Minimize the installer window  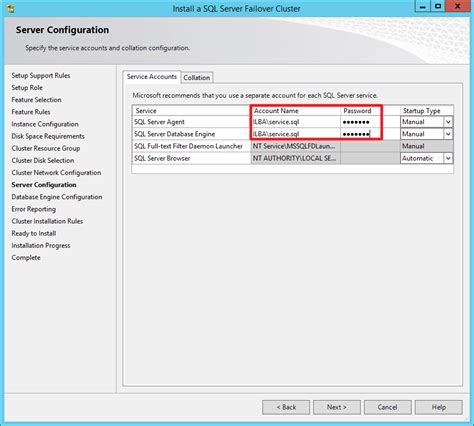click(x=422, y=6)
